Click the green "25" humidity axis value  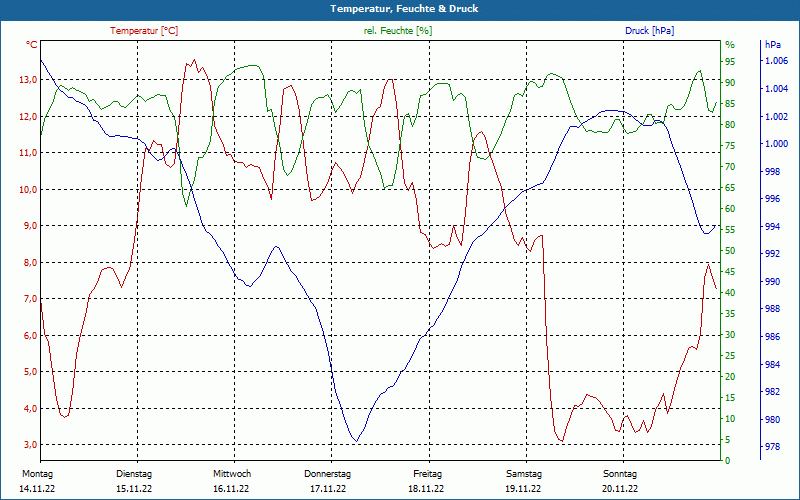click(730, 356)
